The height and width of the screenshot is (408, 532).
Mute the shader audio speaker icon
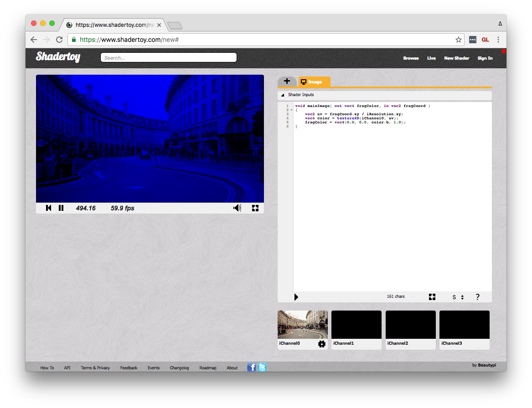238,208
